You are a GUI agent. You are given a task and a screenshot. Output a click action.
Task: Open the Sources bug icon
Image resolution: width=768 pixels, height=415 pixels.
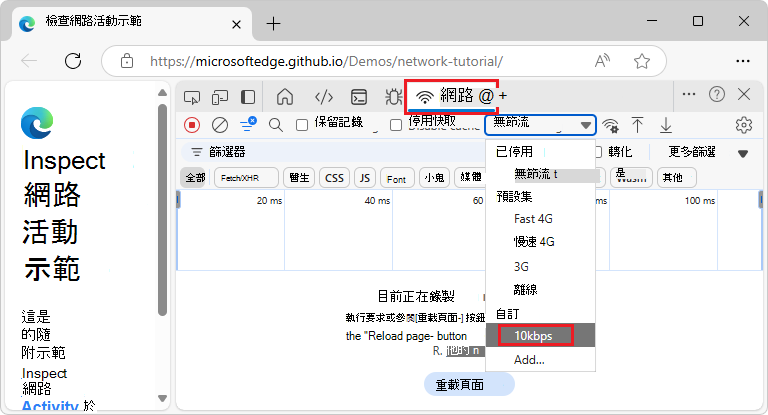coord(393,97)
